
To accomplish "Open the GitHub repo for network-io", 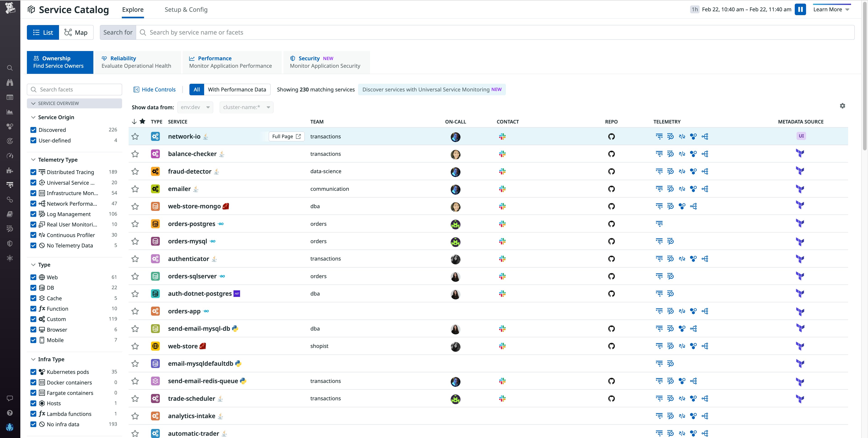I will pos(612,137).
